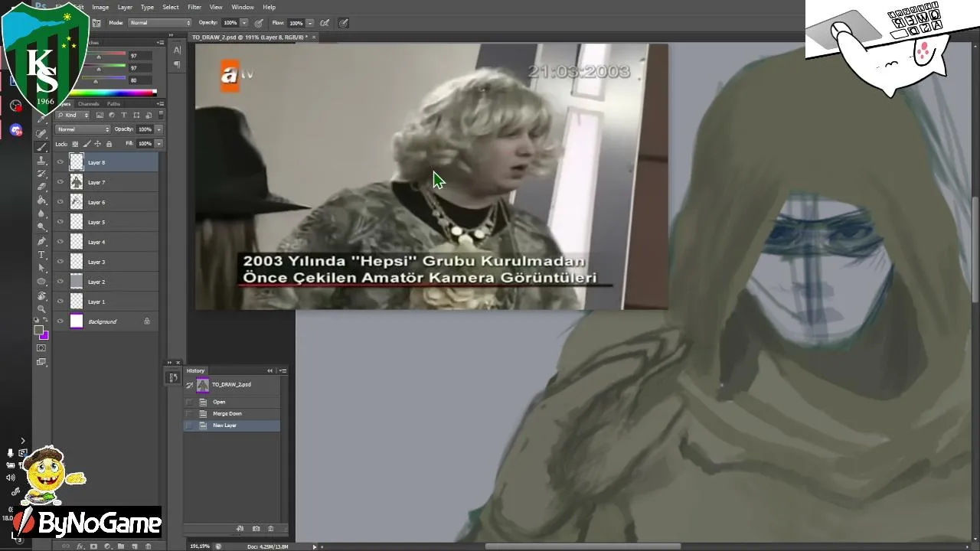Image resolution: width=980 pixels, height=551 pixels.
Task: Open the collapsed History brush options panel icon
Action: 173,377
